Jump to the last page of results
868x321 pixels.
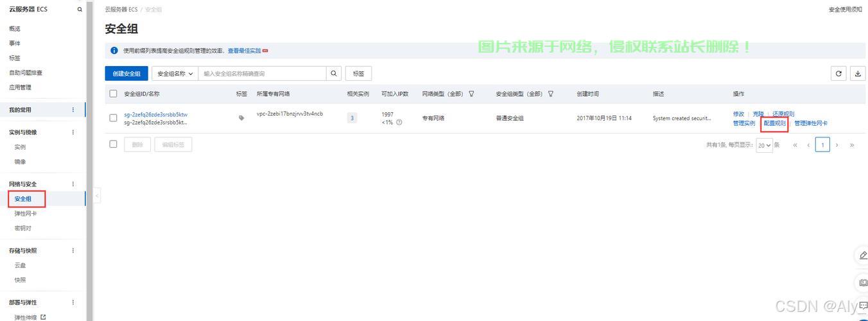[x=852, y=145]
